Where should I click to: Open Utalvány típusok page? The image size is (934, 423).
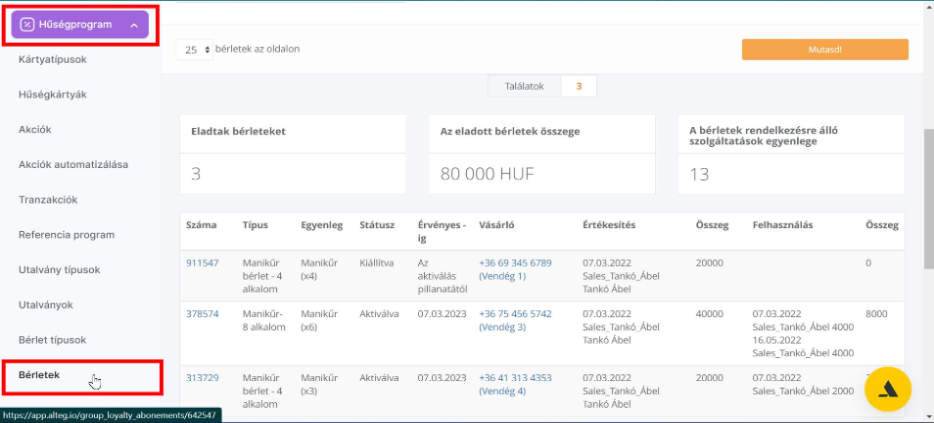tap(59, 270)
